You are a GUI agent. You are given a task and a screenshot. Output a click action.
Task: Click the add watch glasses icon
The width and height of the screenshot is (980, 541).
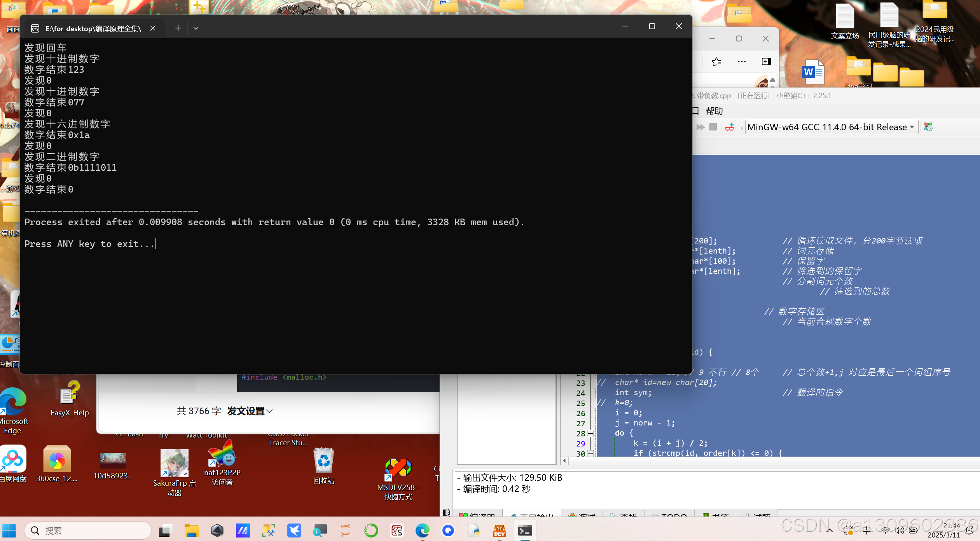(x=730, y=127)
